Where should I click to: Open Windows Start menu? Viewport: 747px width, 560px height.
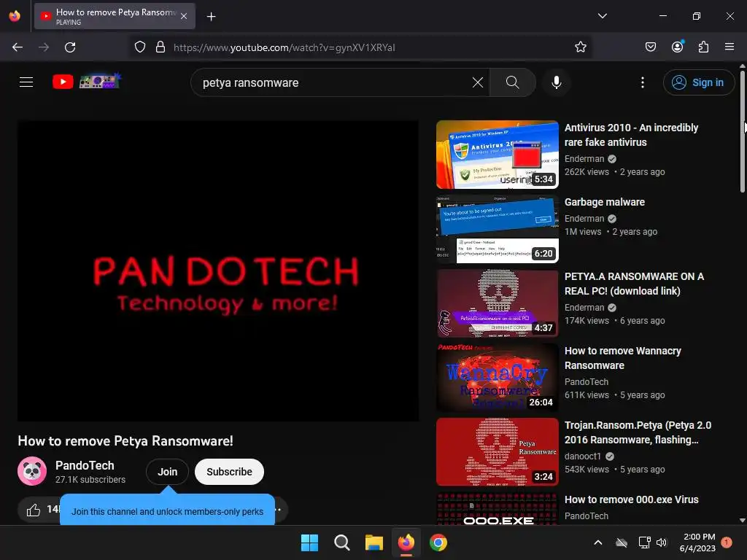[x=309, y=542]
